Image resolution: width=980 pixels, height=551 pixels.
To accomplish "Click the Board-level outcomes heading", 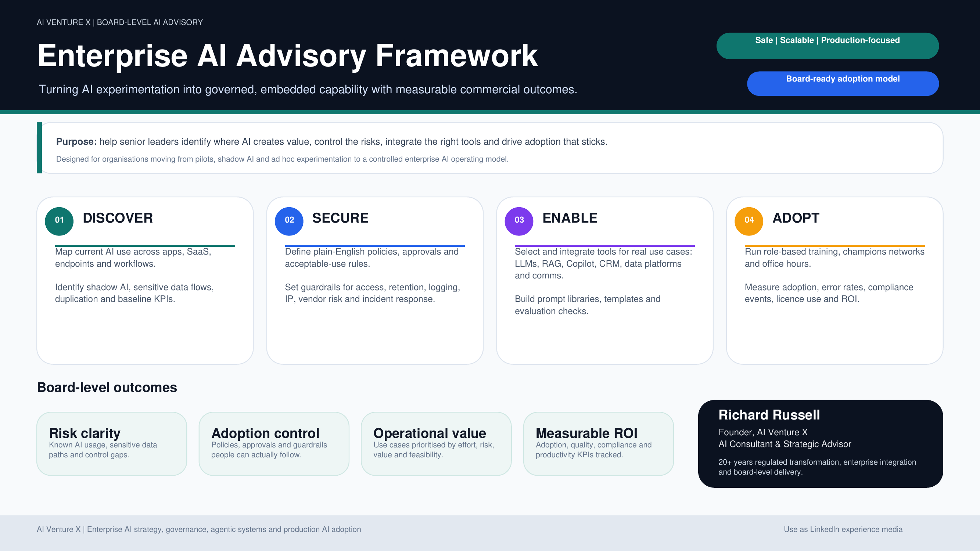I will click(x=107, y=388).
